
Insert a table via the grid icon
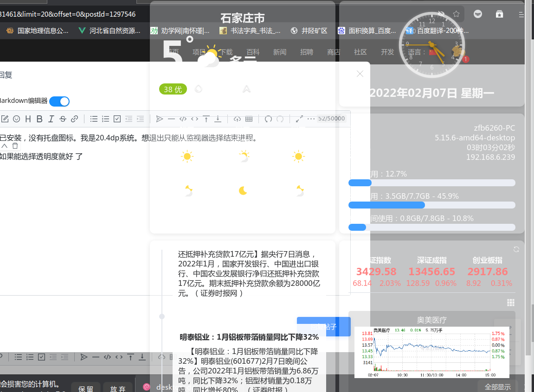pos(249,119)
